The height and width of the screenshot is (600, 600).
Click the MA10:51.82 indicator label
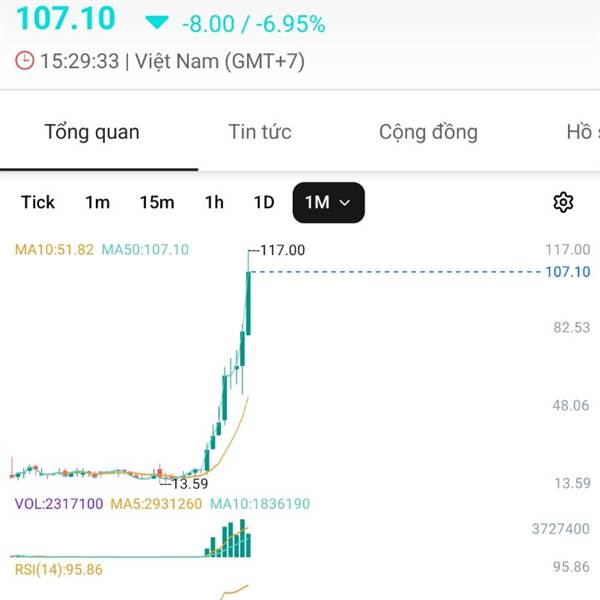click(54, 250)
